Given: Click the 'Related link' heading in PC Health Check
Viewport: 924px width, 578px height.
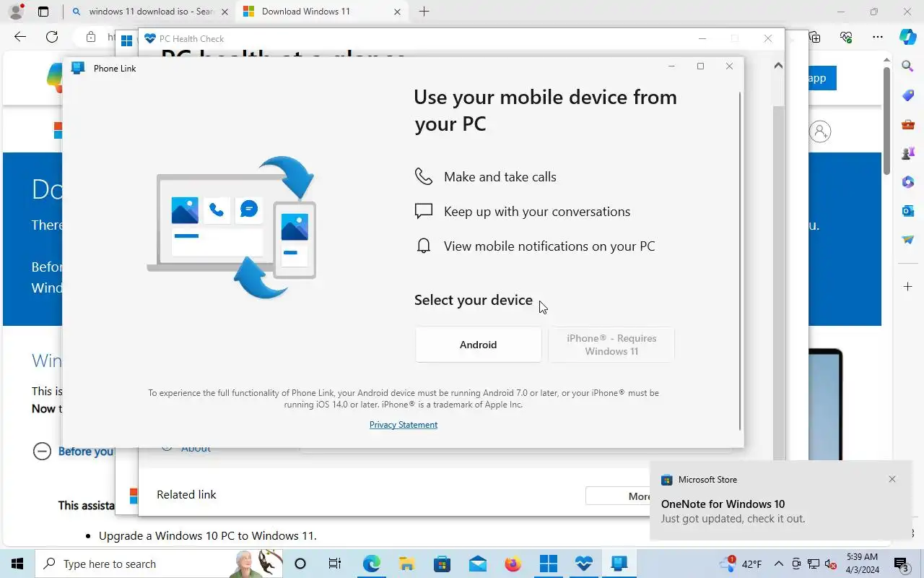Looking at the screenshot, I should [186, 495].
